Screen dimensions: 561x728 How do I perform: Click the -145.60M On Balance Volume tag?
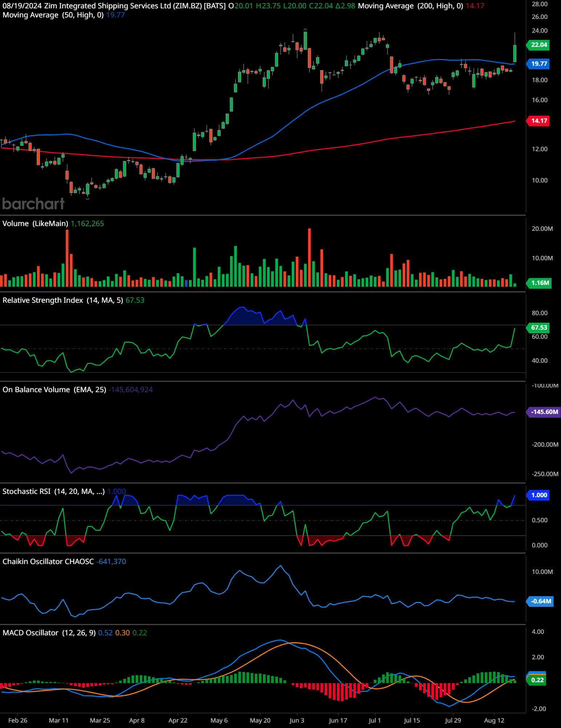544,412
